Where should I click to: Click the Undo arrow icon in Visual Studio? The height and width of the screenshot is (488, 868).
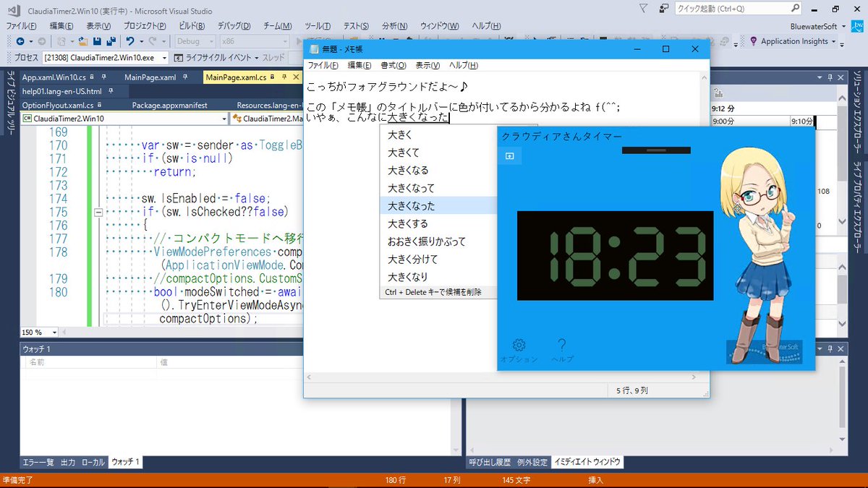tap(130, 41)
